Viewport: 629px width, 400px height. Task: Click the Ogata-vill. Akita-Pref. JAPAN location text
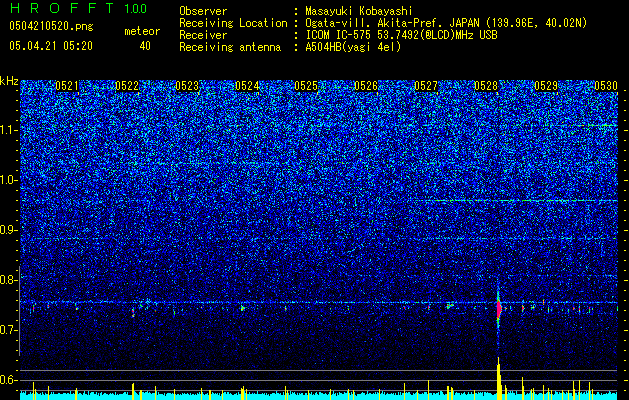446,23
